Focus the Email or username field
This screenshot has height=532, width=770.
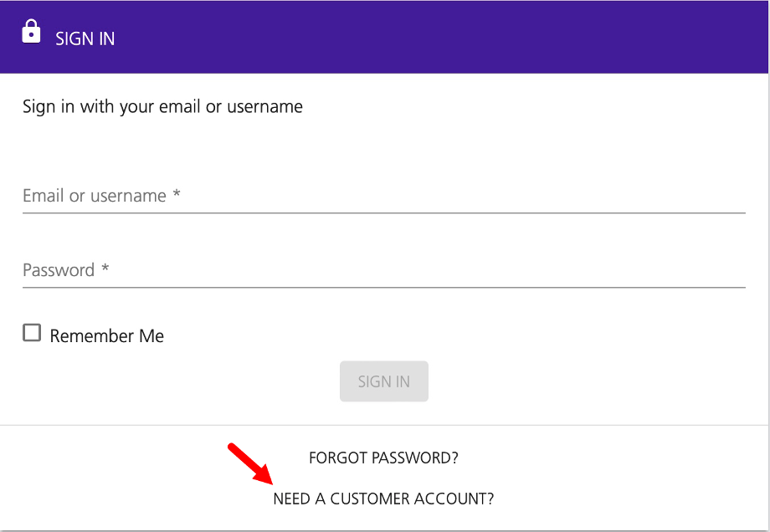(384, 196)
